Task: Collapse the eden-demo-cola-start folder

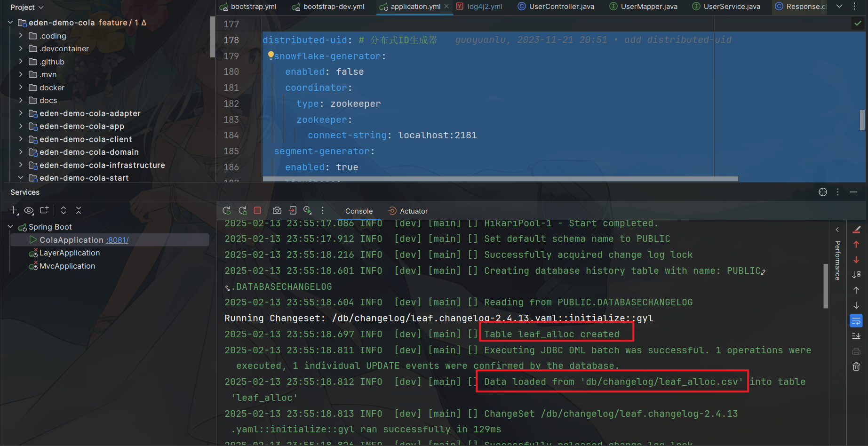Action: pos(20,178)
